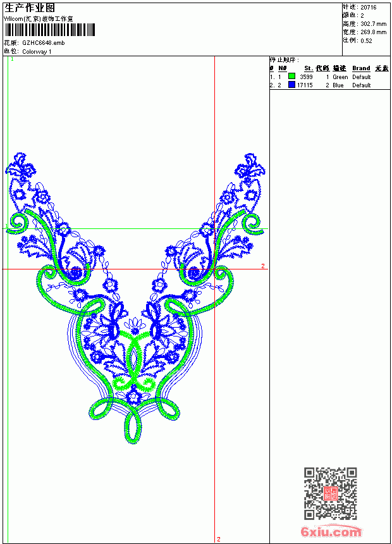Viewport: 392px width, 544px height.
Task: Click the 6xiu.com watermark logo
Action: coord(331,531)
